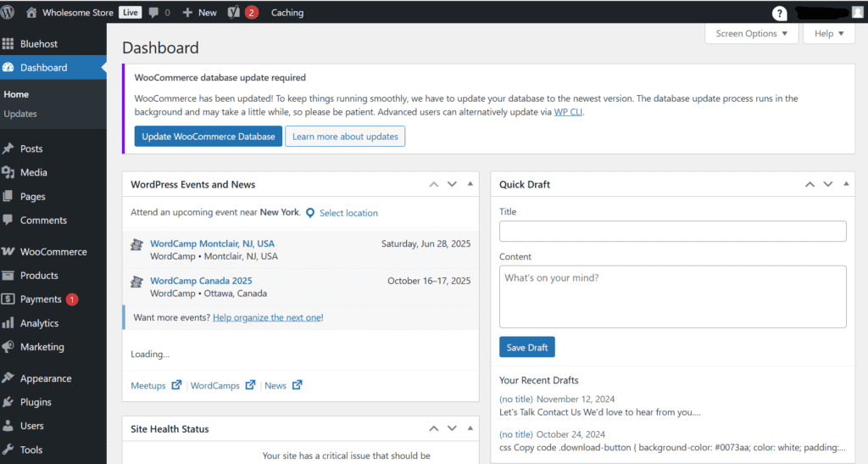Click the Wholesome Store site name

[x=78, y=12]
